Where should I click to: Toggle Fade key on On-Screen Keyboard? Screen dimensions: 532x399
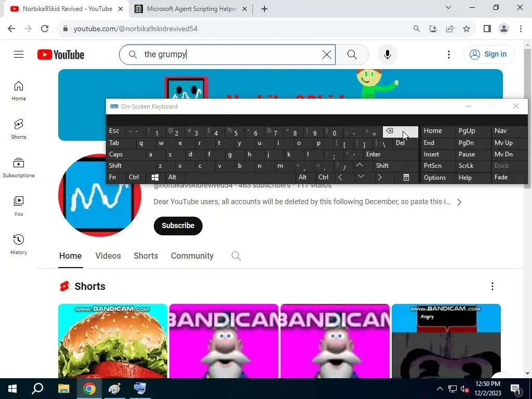(510, 178)
